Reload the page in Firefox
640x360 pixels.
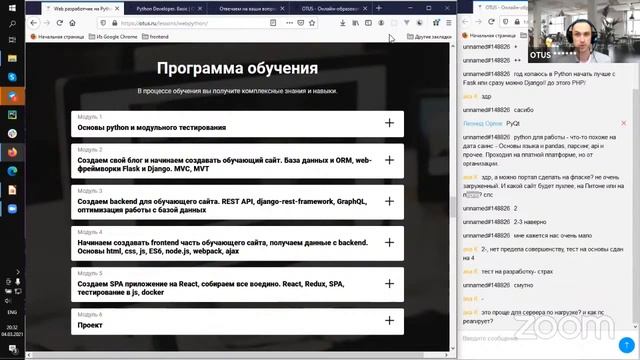pos(60,23)
